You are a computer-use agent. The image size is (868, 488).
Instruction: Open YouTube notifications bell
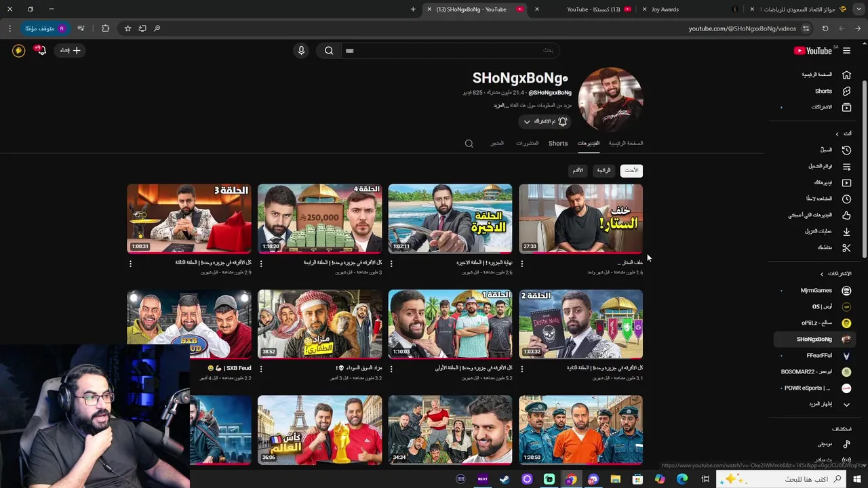click(x=41, y=50)
